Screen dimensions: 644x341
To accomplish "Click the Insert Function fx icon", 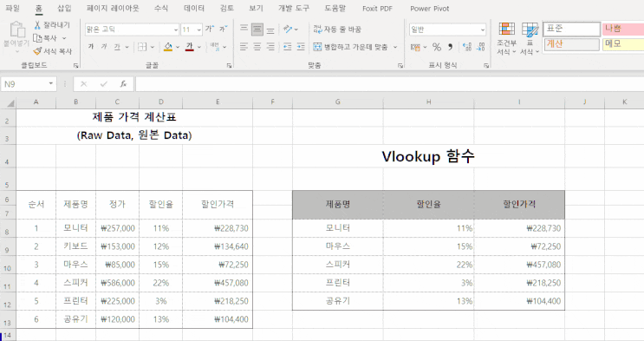I will coord(123,84).
